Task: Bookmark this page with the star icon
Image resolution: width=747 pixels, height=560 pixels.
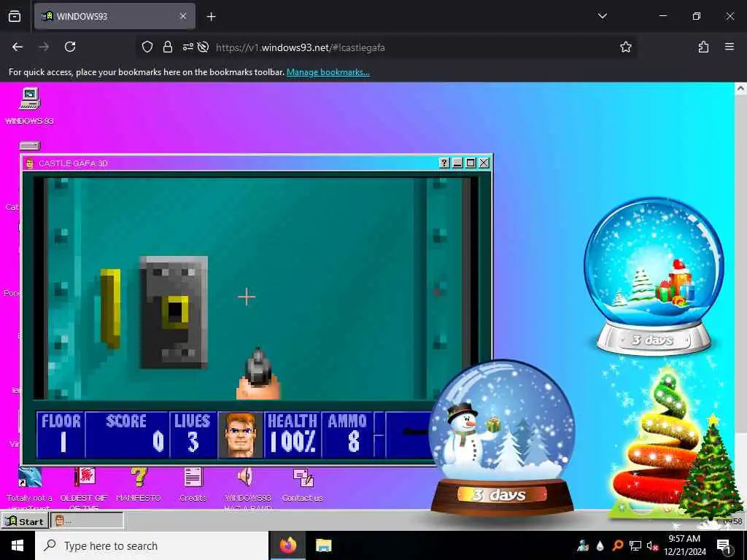Action: (x=625, y=47)
